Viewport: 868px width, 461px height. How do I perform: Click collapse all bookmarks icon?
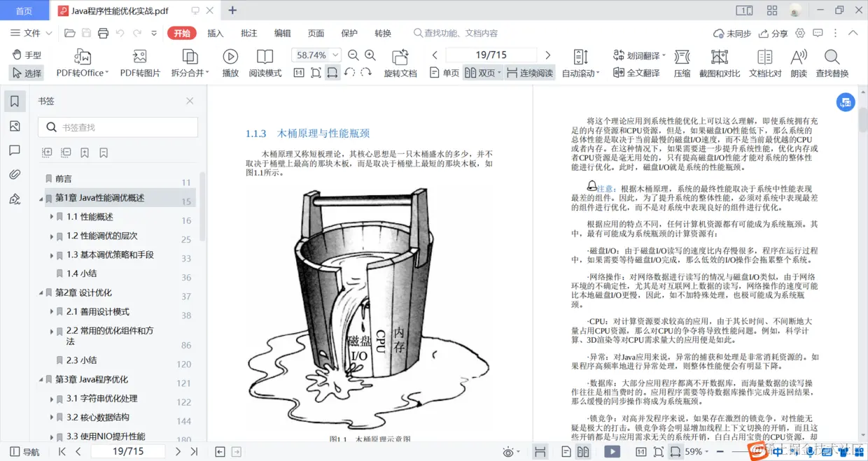click(x=66, y=153)
